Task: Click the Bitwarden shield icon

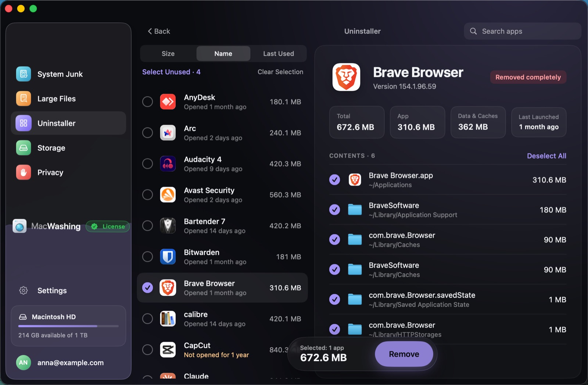Action: [168, 257]
